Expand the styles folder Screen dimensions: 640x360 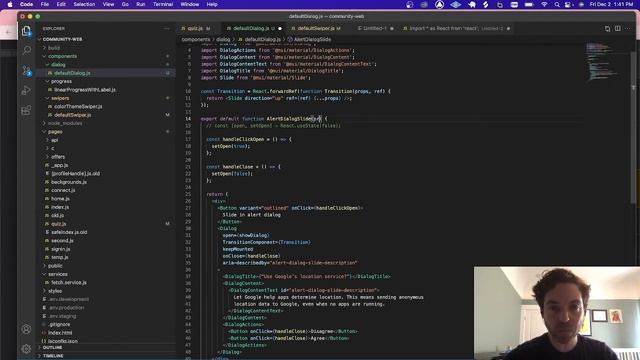point(55,291)
